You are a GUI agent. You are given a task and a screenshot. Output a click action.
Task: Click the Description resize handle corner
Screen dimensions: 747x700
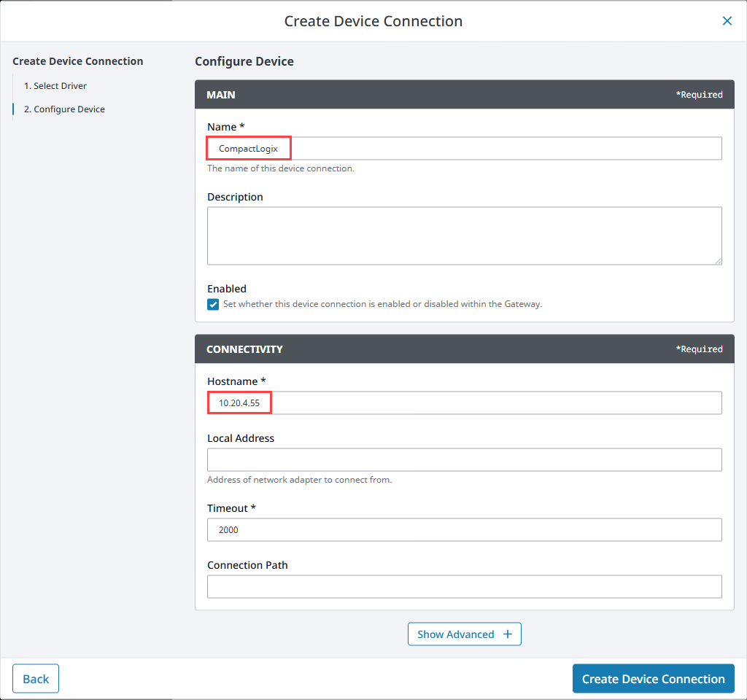point(718,261)
